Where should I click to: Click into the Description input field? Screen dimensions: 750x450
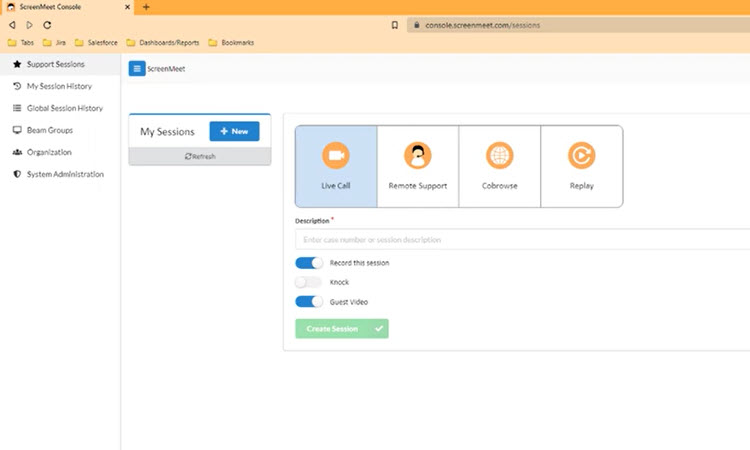pyautogui.click(x=522, y=239)
